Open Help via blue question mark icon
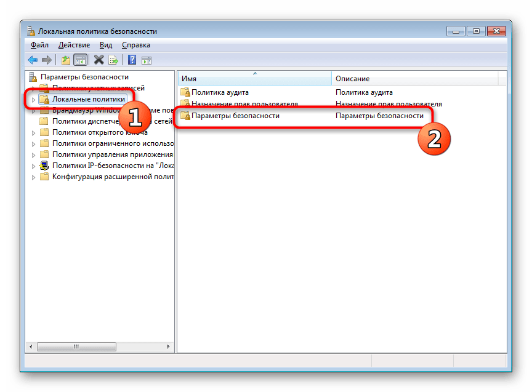Screen dimensions: 532x392 tap(132, 60)
